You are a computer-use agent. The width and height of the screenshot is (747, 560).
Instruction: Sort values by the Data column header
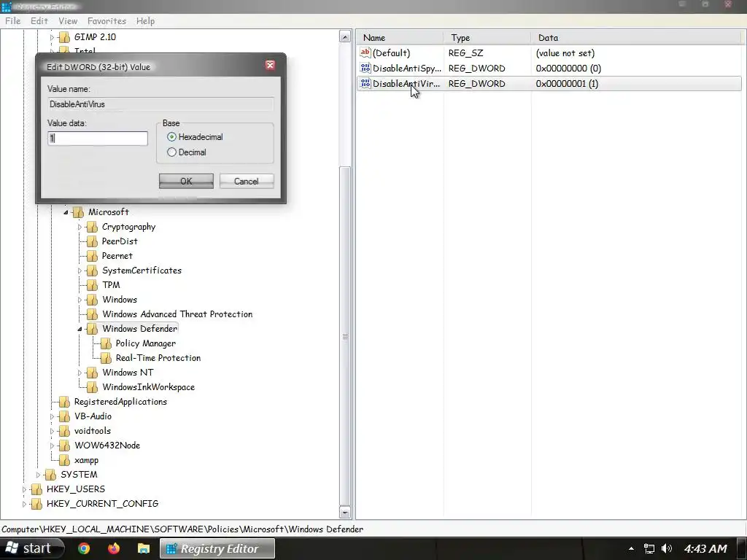click(637, 38)
